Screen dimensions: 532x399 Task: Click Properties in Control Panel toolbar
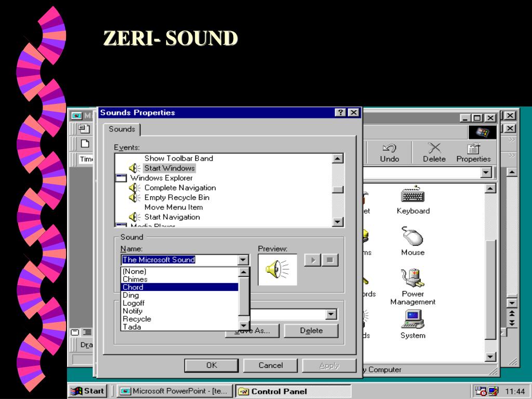(473, 153)
